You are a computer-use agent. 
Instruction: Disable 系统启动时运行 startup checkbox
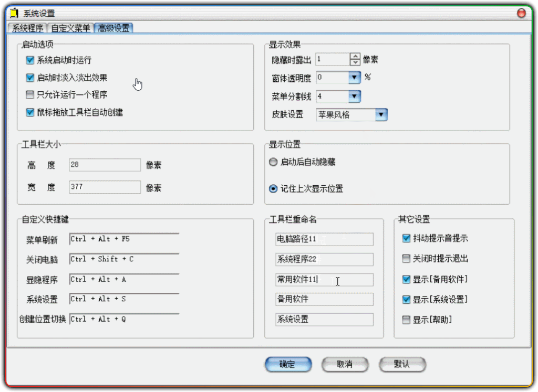(x=30, y=60)
